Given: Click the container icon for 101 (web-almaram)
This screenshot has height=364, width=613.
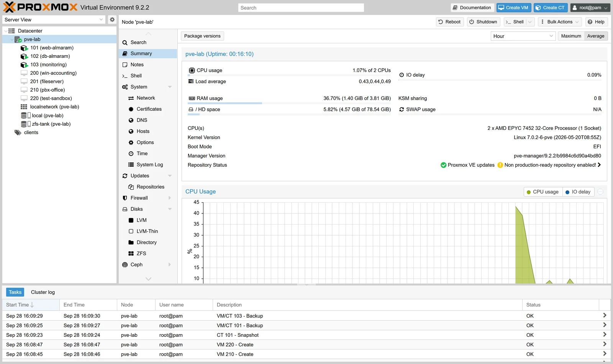Looking at the screenshot, I should coord(24,48).
